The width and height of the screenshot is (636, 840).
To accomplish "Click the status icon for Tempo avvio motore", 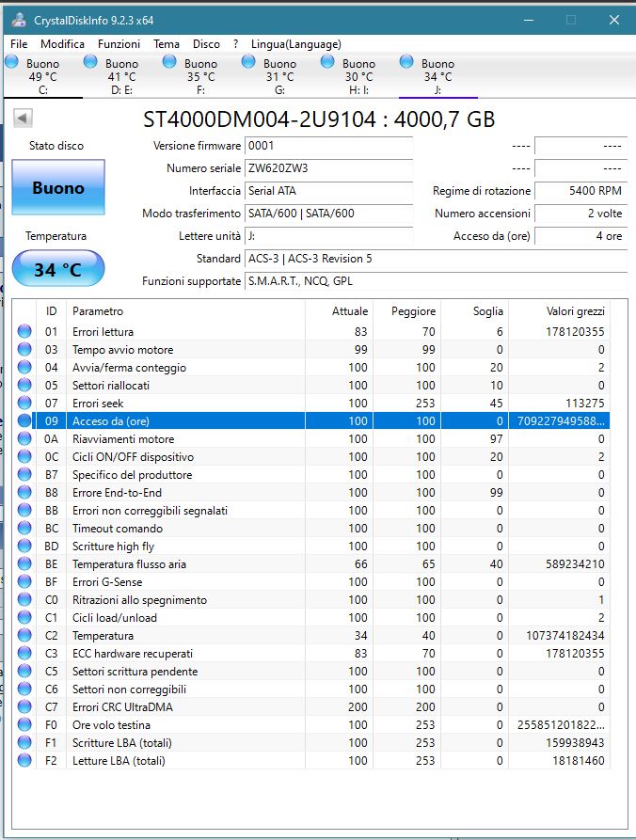I will coord(24,349).
